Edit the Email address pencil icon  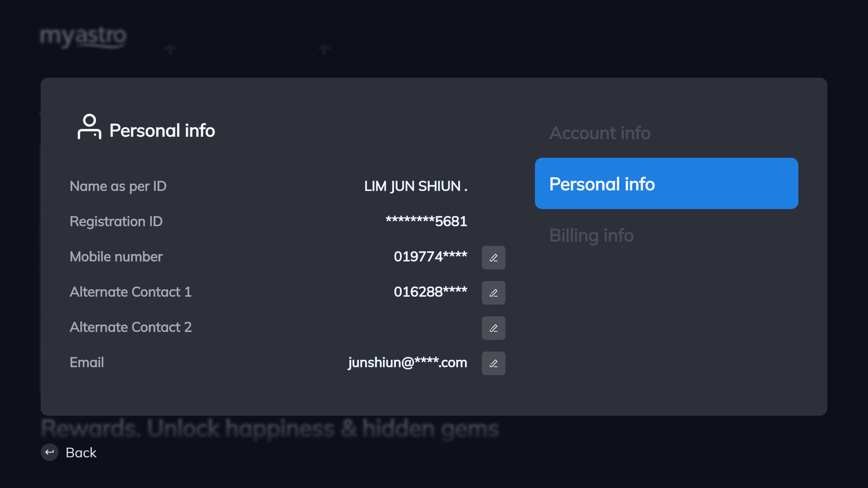(x=493, y=363)
